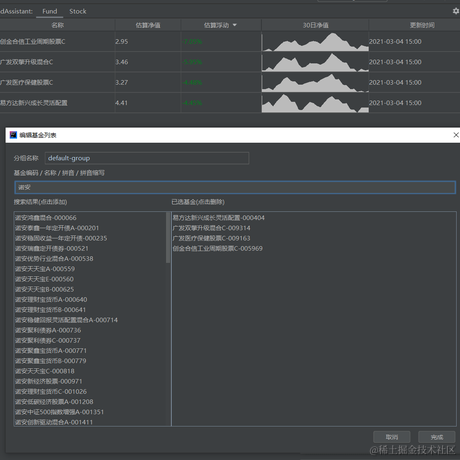Click the 取消 button

(x=392, y=437)
